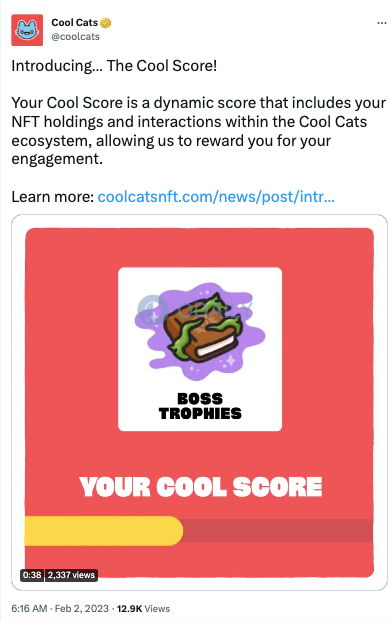The width and height of the screenshot is (391, 621).
Task: Follow the coolcatsnft.com news post link
Action: tap(216, 196)
